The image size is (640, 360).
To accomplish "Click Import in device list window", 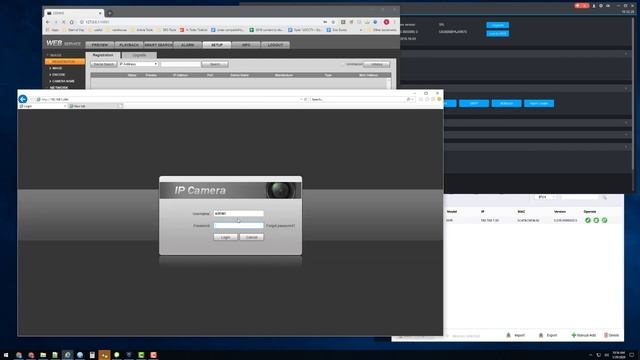I will [516, 335].
